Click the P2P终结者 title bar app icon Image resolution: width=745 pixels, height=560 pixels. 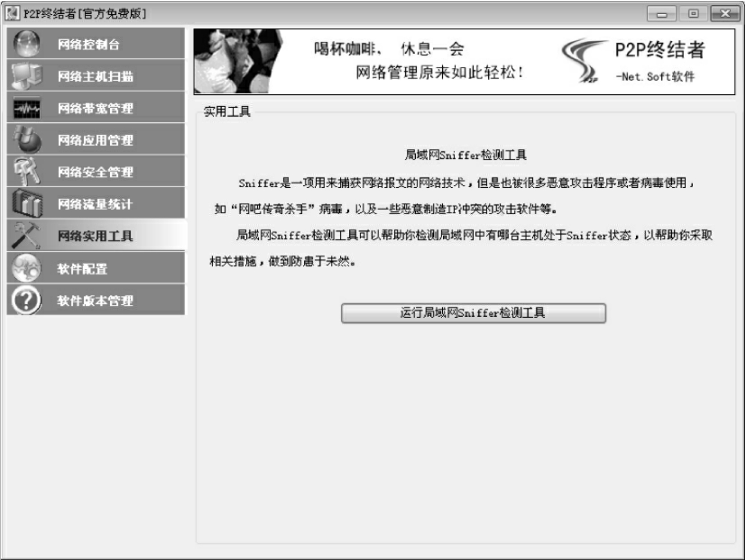tap(12, 13)
